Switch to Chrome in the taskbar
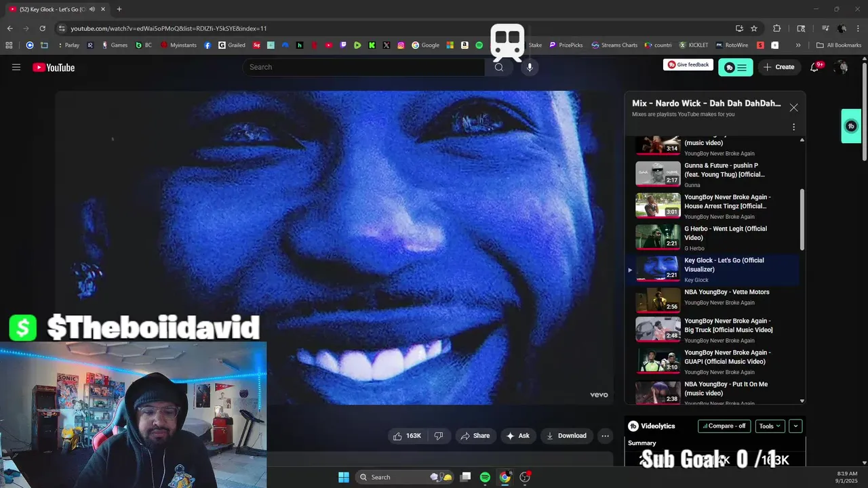Viewport: 868px width, 488px height. [505, 477]
